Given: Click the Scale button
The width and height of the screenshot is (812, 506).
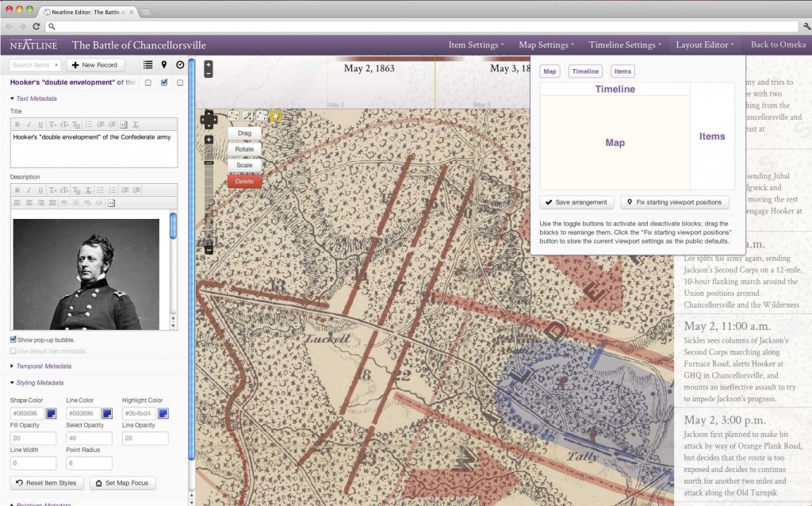Looking at the screenshot, I should pyautogui.click(x=244, y=165).
